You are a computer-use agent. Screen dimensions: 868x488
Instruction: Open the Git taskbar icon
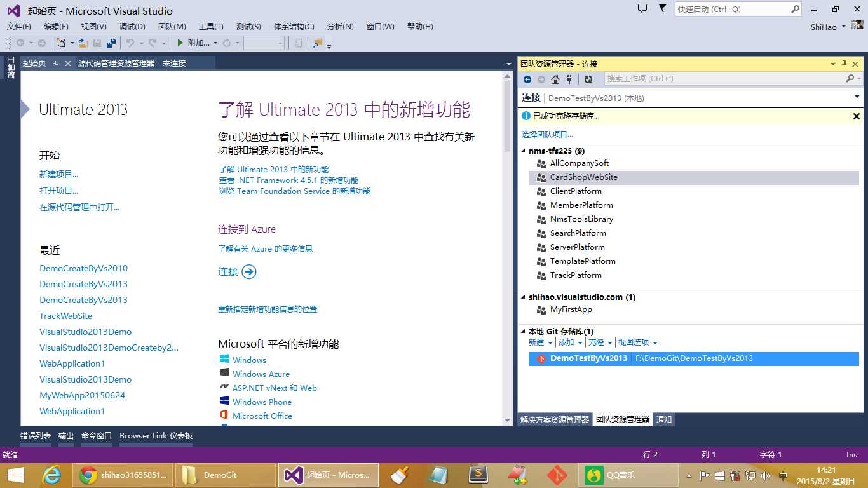click(557, 475)
